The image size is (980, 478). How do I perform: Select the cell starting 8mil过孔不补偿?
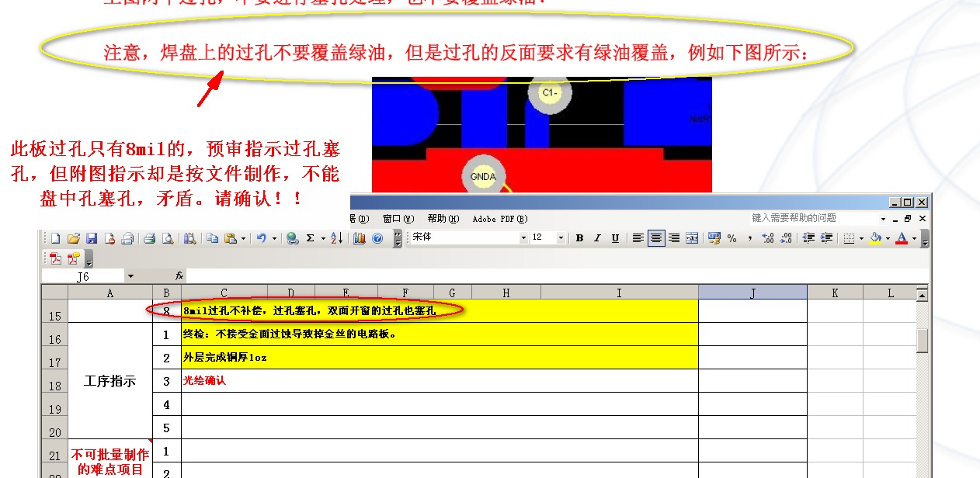[440, 311]
